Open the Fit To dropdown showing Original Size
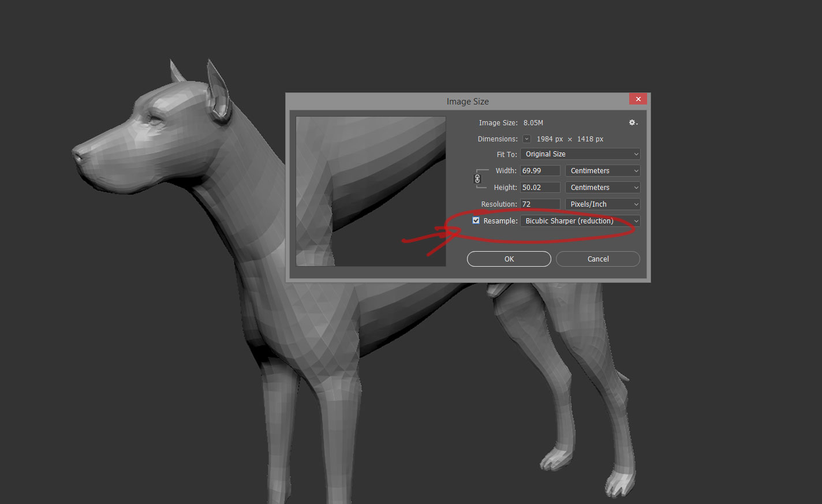822x504 pixels. click(580, 154)
